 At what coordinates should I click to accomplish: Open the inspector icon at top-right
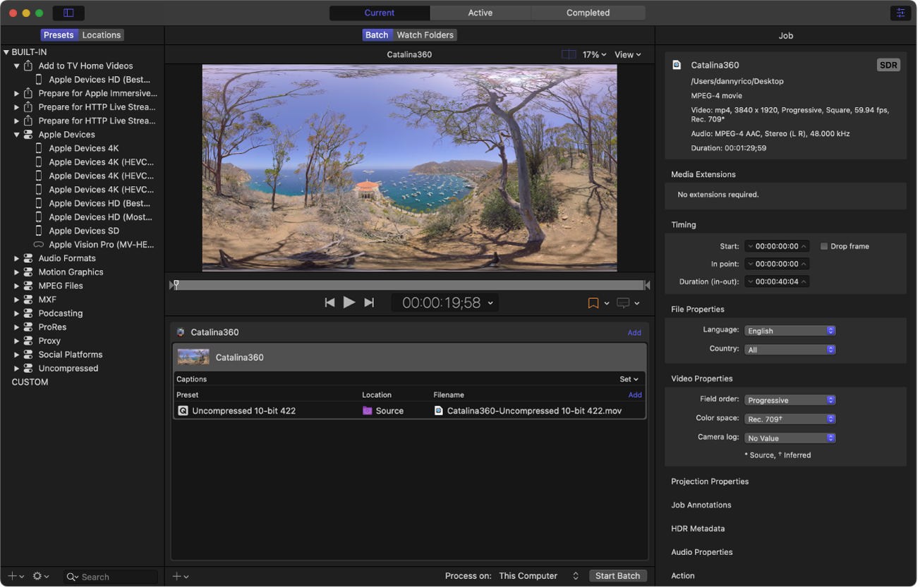tap(900, 13)
